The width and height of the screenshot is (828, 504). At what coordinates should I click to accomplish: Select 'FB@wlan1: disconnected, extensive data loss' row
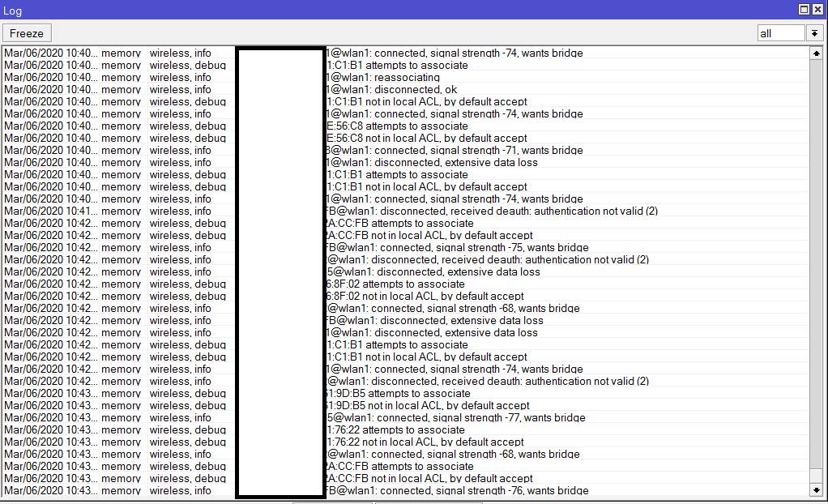(x=406, y=321)
